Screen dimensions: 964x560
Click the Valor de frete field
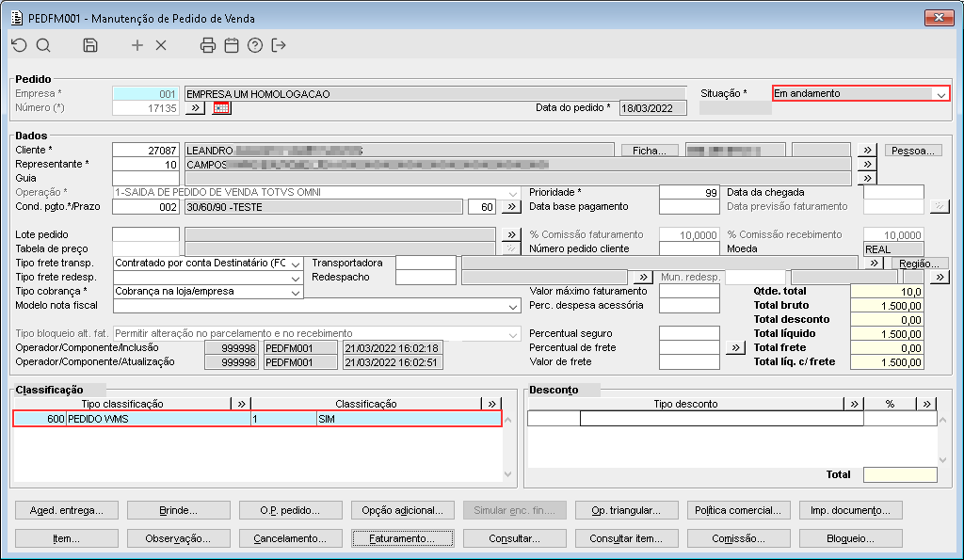(689, 362)
